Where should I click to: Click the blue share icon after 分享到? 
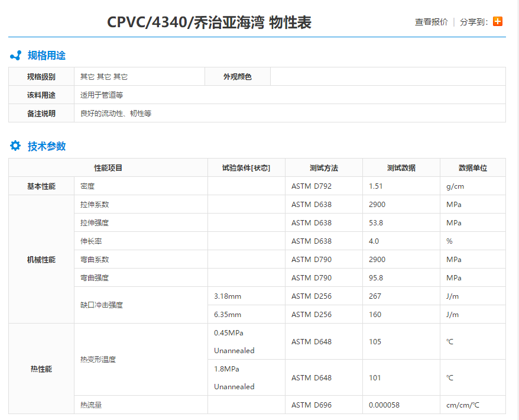coord(498,20)
